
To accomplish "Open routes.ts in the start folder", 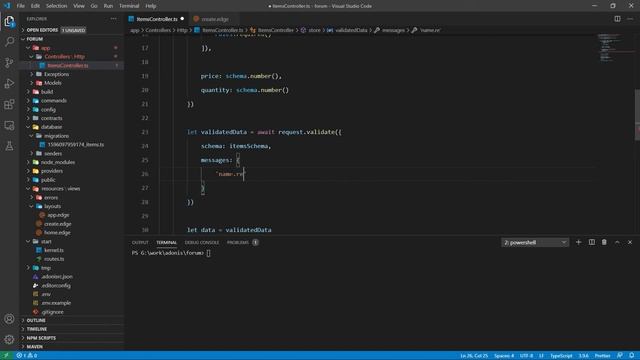I will pyautogui.click(x=54, y=259).
